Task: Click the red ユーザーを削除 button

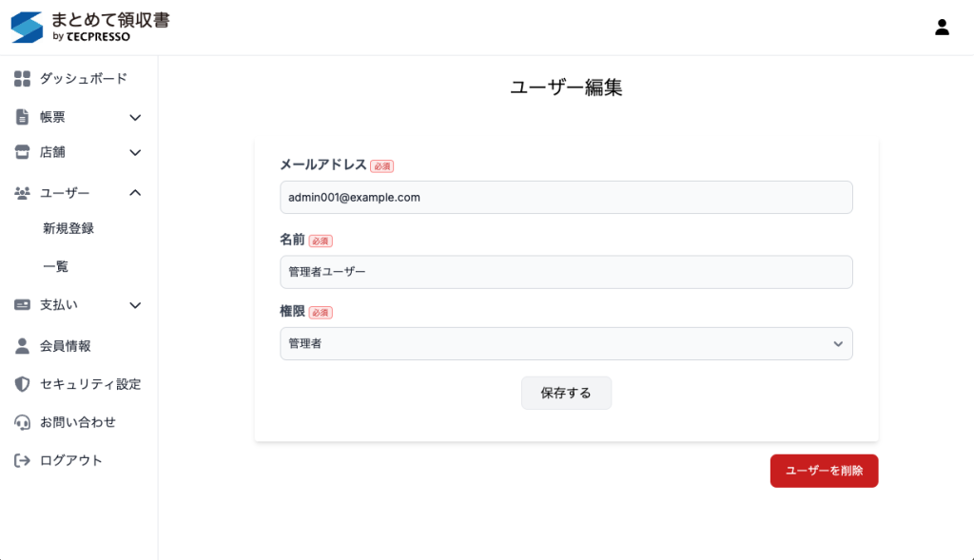Action: [x=824, y=471]
